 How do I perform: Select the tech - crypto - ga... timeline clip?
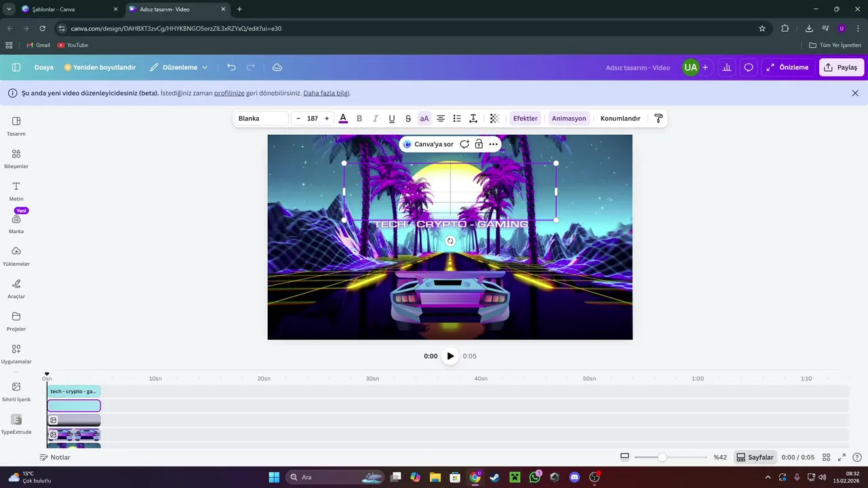pyautogui.click(x=74, y=391)
